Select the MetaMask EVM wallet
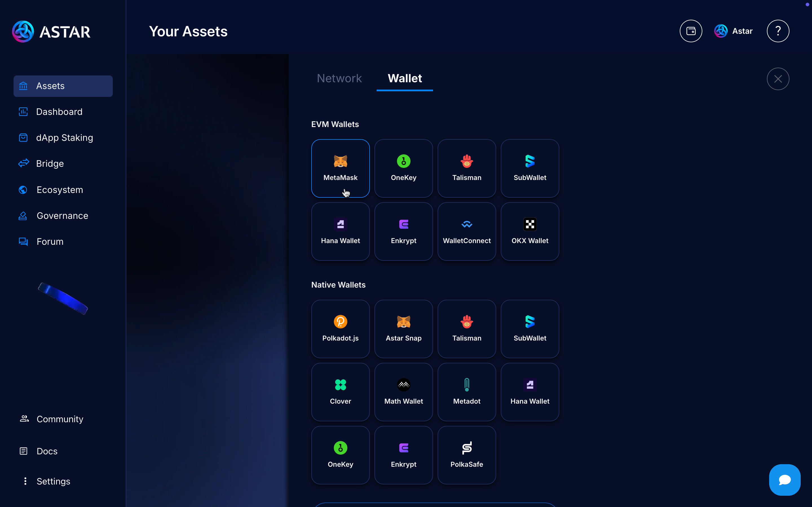The image size is (812, 507). pos(340,168)
